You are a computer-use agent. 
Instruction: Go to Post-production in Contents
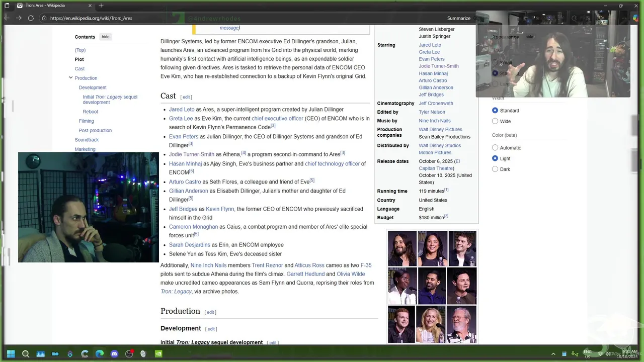click(95, 130)
